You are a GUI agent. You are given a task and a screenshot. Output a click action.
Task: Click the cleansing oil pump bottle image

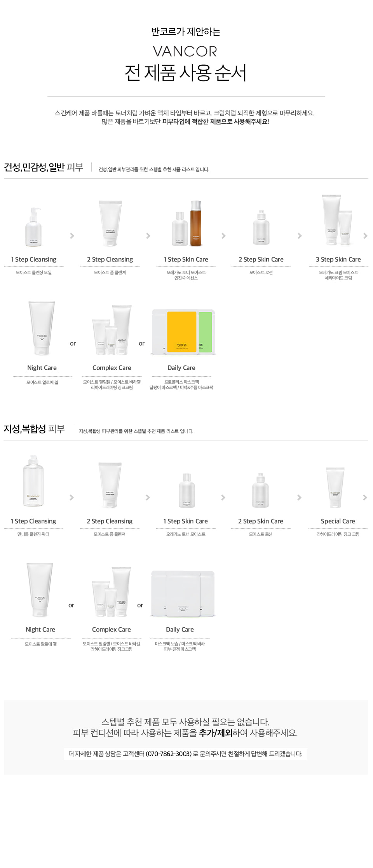click(x=33, y=227)
